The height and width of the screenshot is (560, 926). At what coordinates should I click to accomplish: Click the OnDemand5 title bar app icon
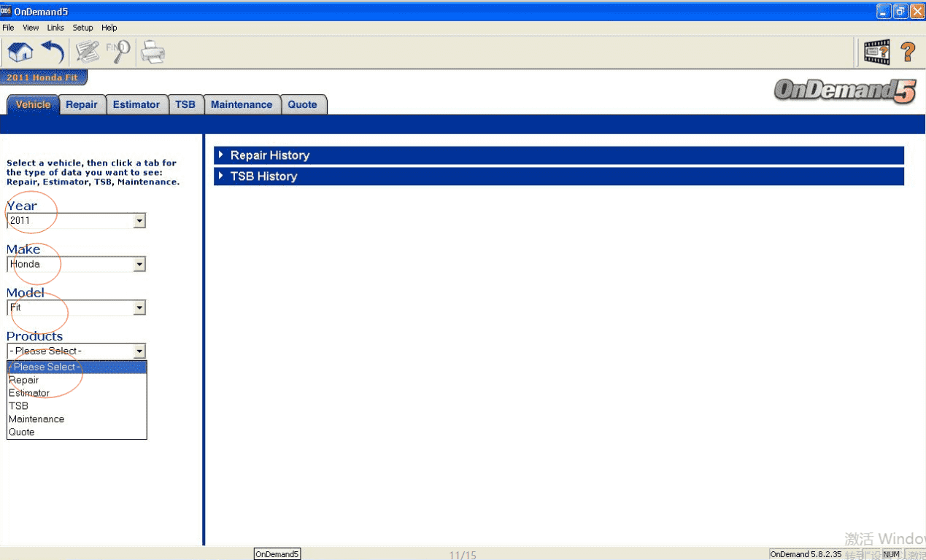[6, 11]
